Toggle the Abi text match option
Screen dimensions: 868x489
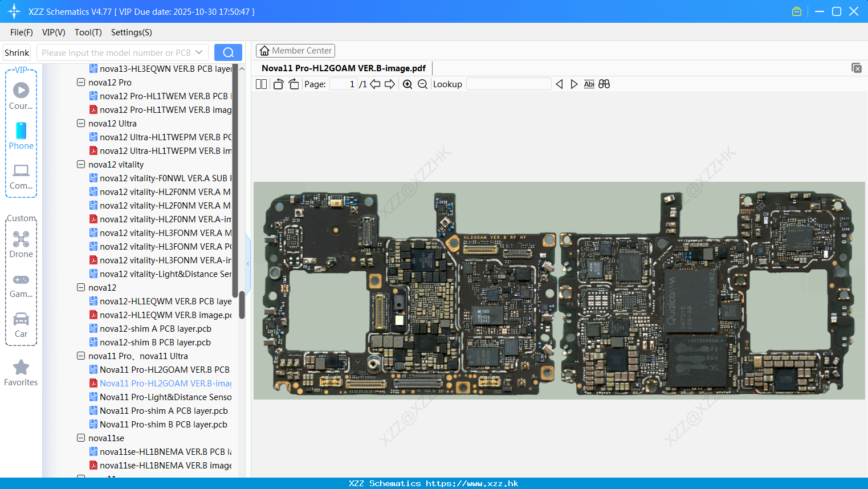589,84
